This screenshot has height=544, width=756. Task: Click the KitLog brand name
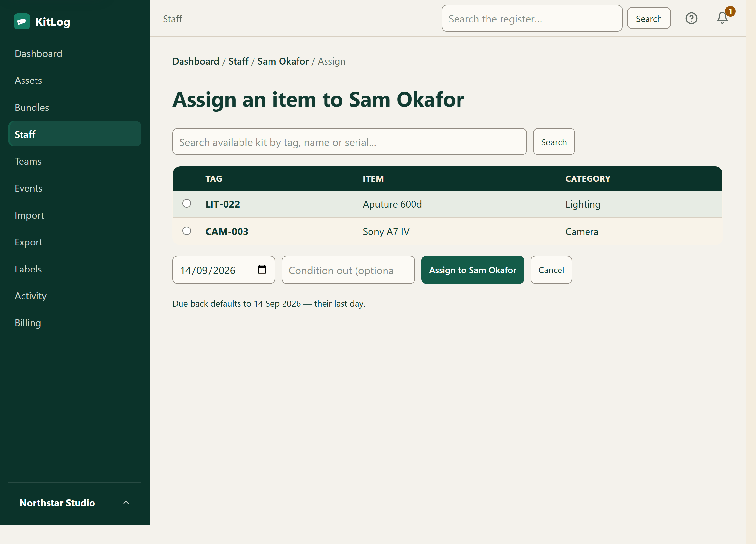(53, 22)
